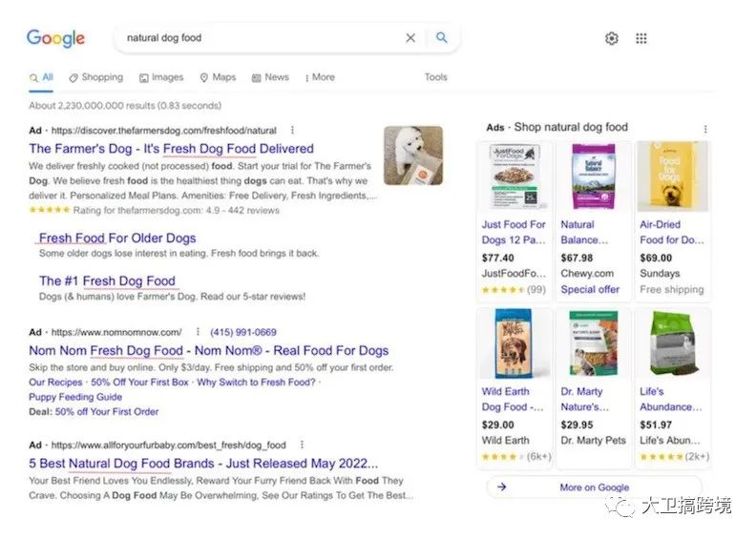Open the News tab
756x539 pixels.
(x=270, y=77)
